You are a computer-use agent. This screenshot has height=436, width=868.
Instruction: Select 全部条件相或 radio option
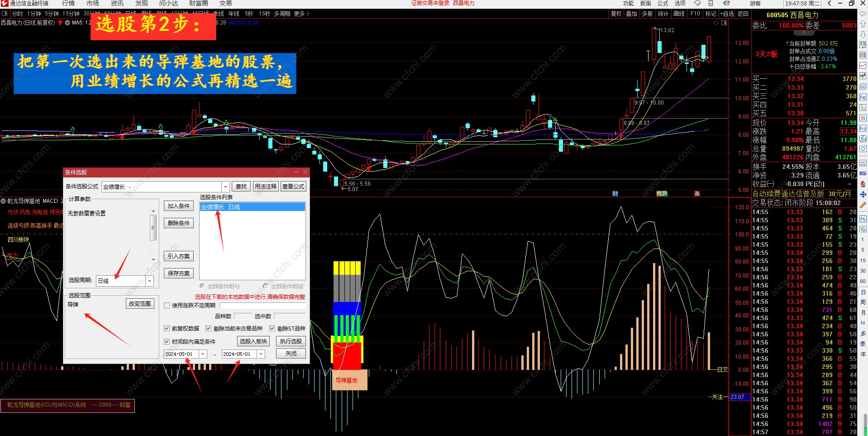[x=265, y=286]
